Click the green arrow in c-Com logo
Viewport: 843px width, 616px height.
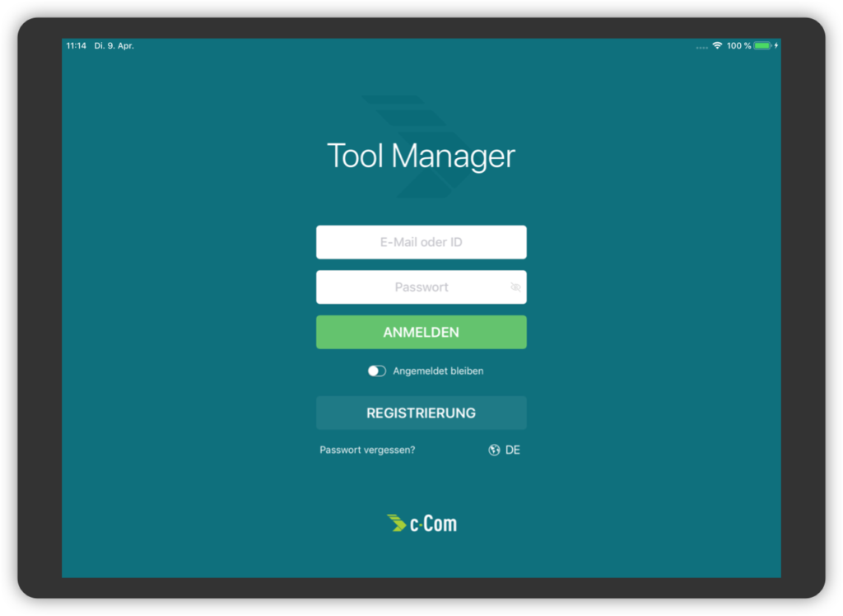pos(396,523)
